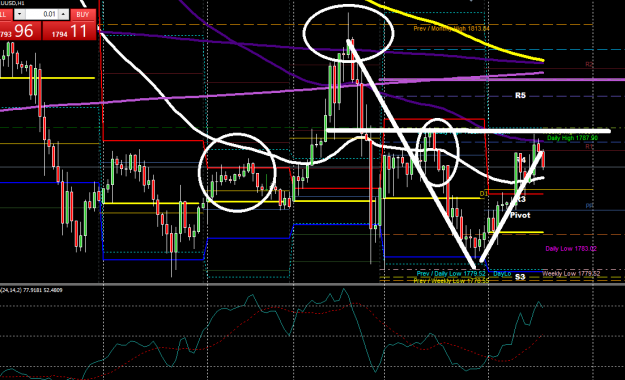Screen dimensions: 625x380
Task: Decrease trade volume with the down arrow
Action: 19,15
